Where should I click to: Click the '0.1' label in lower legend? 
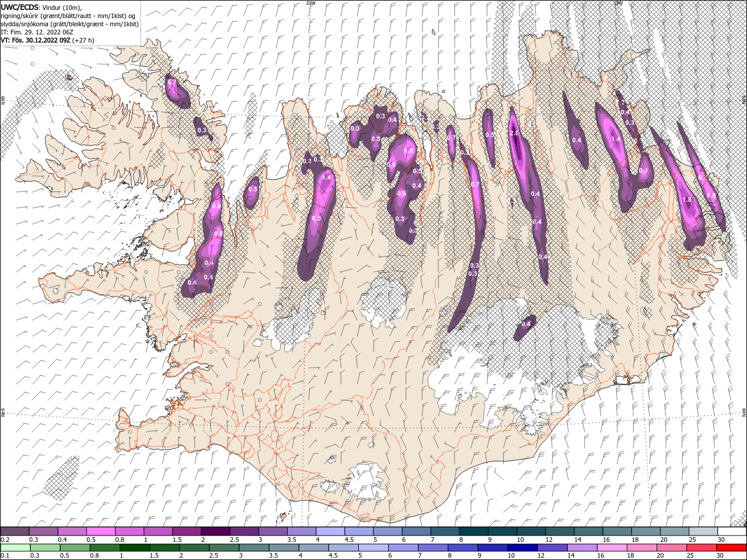pos(5,556)
